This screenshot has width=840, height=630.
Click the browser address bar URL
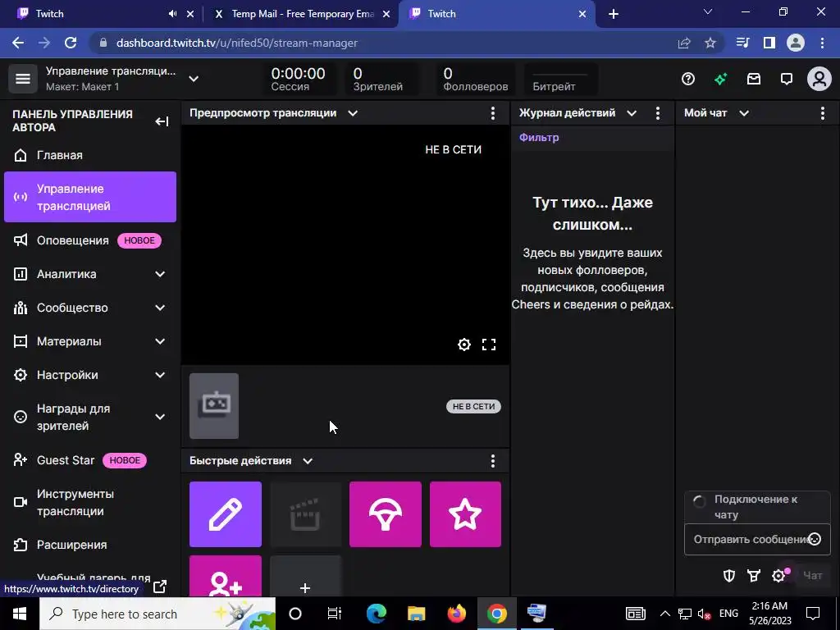click(237, 43)
